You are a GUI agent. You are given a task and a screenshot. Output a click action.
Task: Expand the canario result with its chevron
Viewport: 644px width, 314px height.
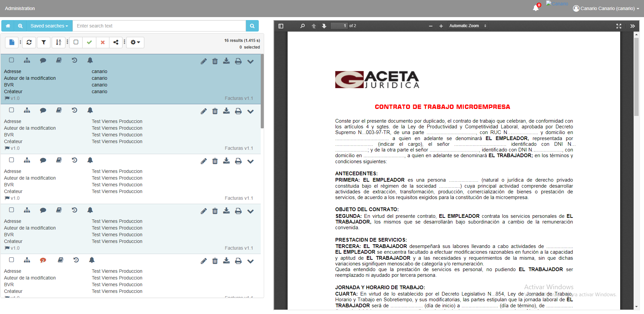(x=250, y=61)
